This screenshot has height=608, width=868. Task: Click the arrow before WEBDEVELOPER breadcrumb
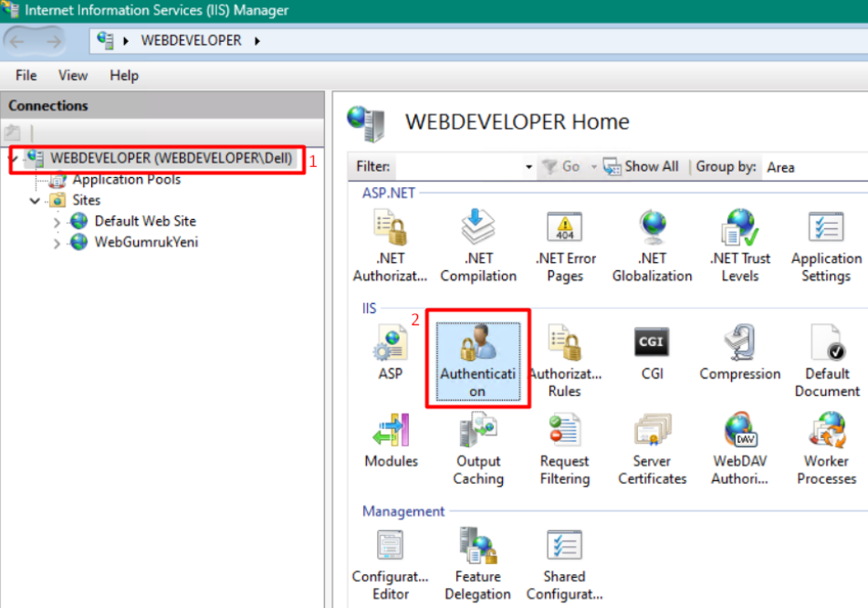point(126,41)
